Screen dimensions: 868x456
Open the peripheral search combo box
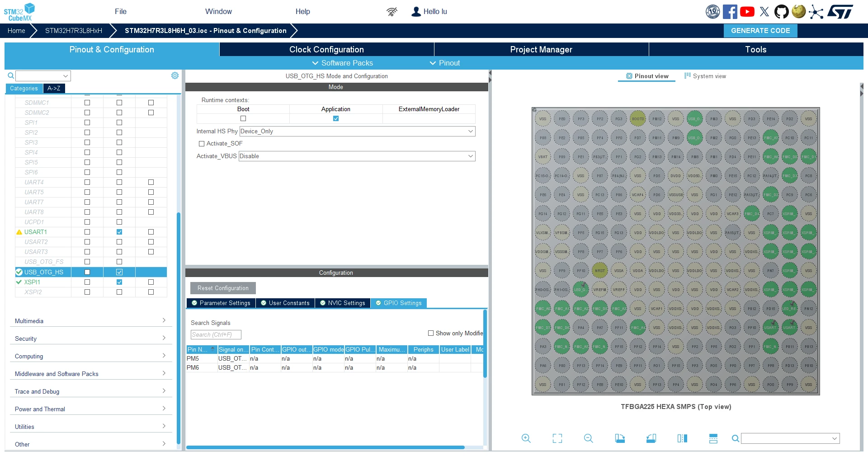(43, 75)
